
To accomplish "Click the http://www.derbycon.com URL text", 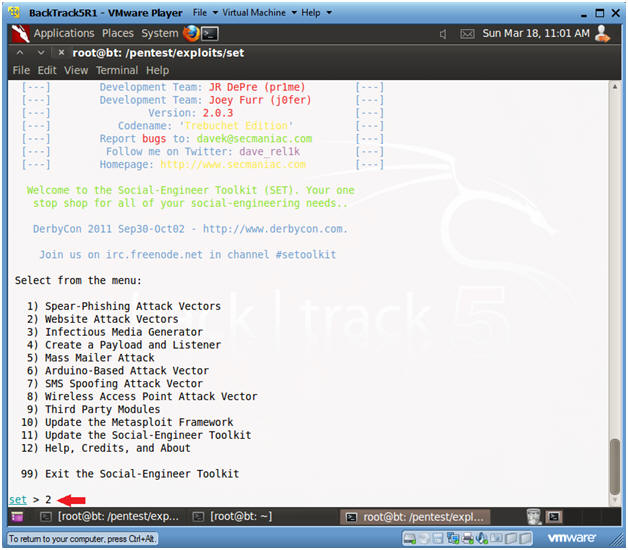I will click(x=273, y=229).
